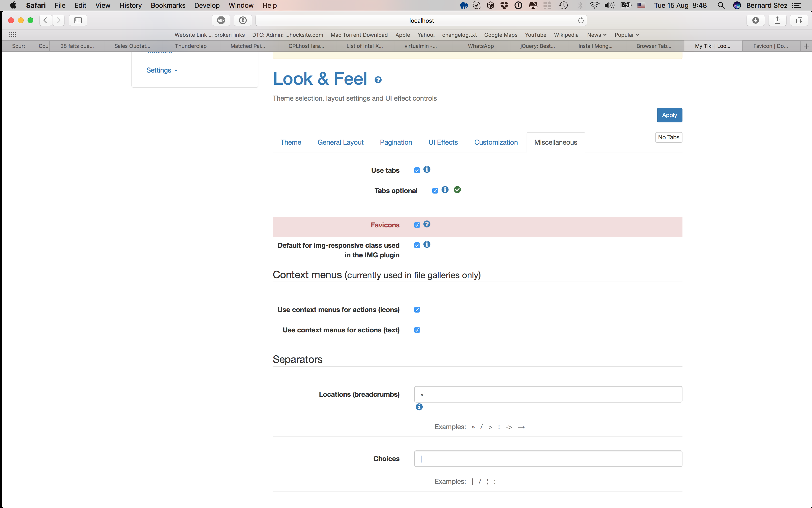Toggle img-responsive class default checkbox
This screenshot has height=508, width=812.
tap(417, 245)
